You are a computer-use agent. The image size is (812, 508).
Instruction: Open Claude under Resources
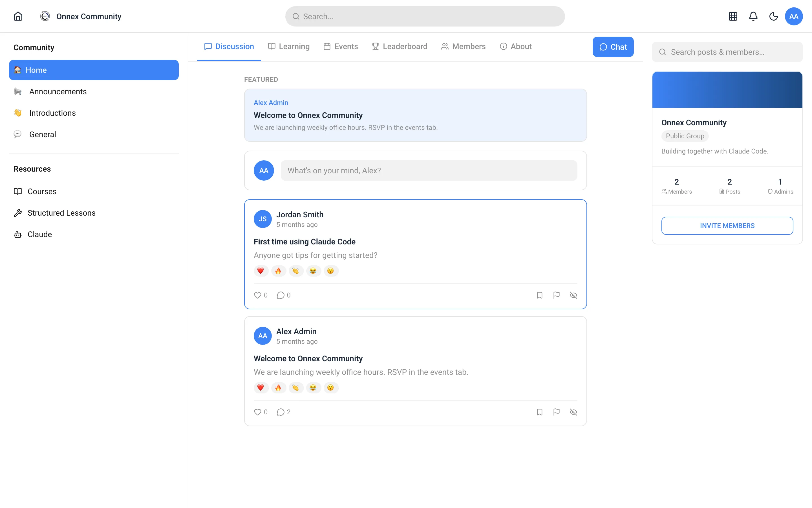[x=94, y=235]
